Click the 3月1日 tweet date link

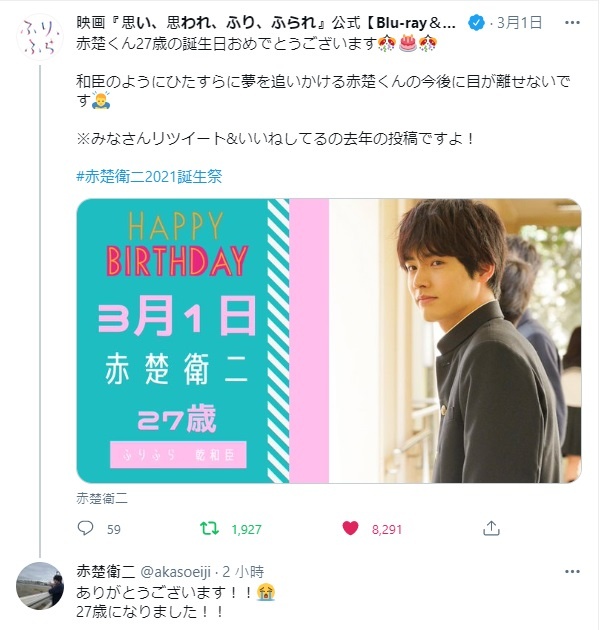coord(520,23)
